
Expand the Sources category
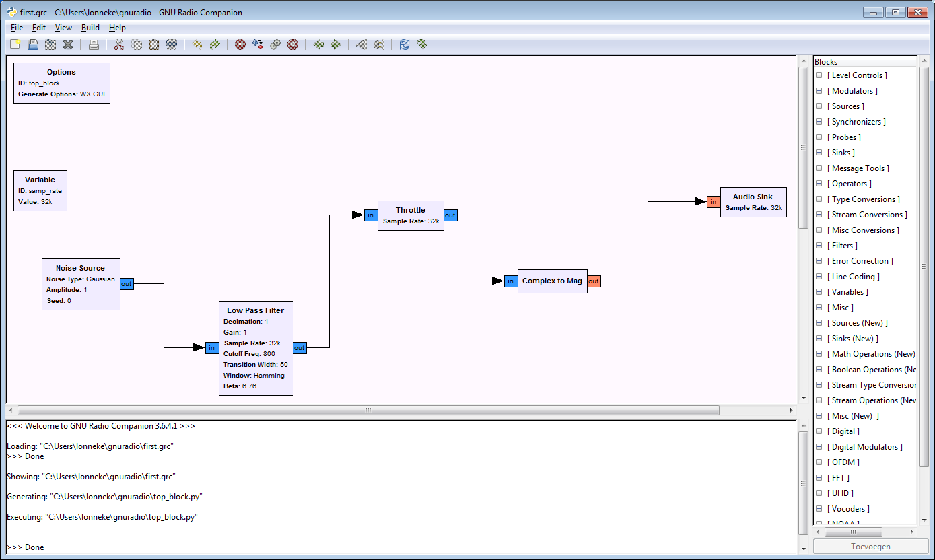point(820,106)
